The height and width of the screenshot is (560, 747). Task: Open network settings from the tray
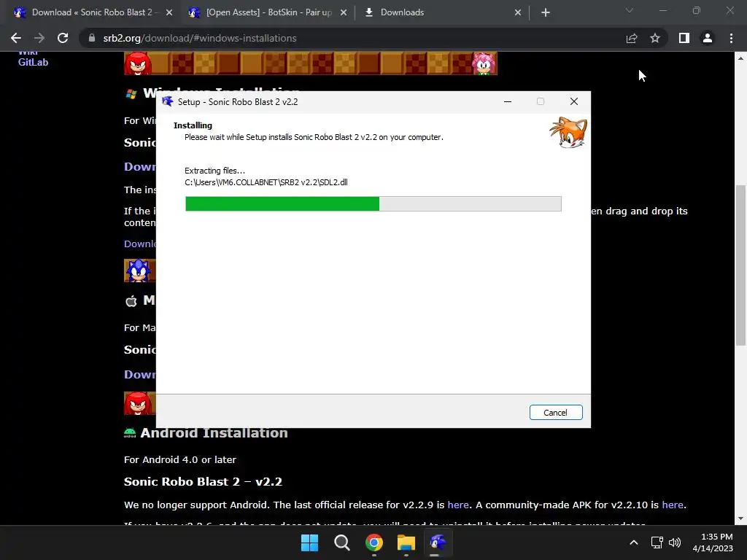click(x=657, y=542)
